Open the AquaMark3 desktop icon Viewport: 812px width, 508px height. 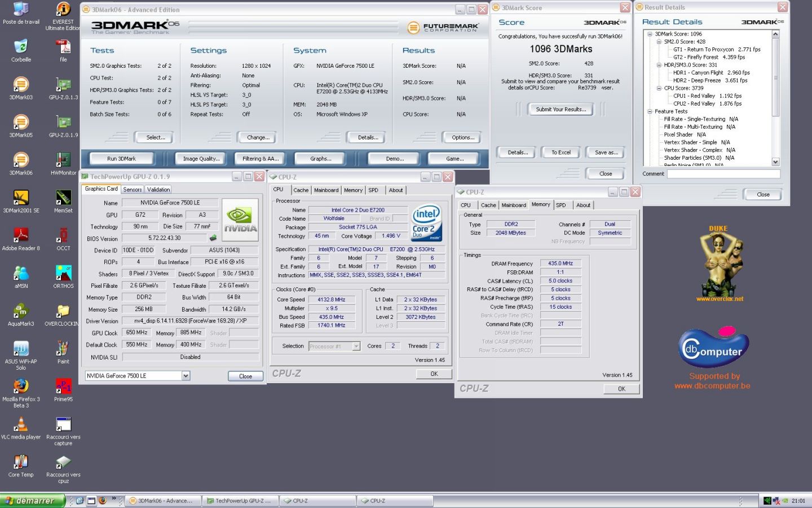21,311
